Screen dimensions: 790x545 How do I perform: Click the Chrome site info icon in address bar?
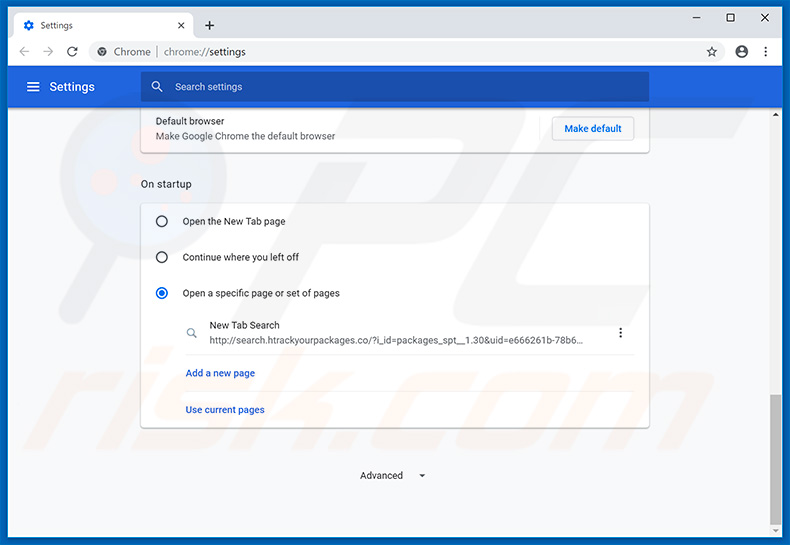point(102,51)
